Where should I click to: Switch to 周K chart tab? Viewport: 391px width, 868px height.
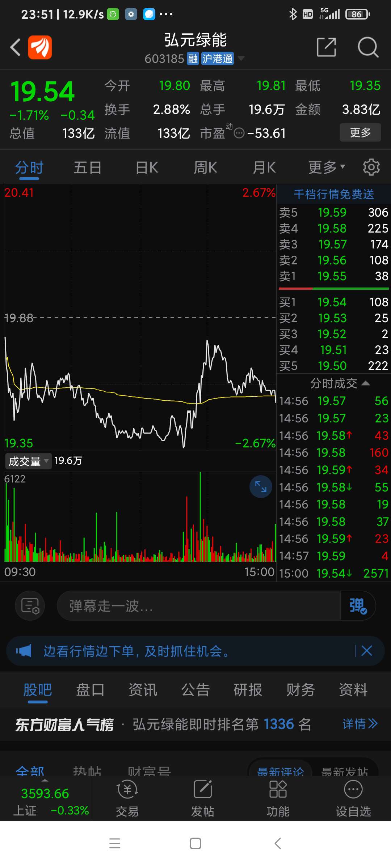click(x=205, y=167)
